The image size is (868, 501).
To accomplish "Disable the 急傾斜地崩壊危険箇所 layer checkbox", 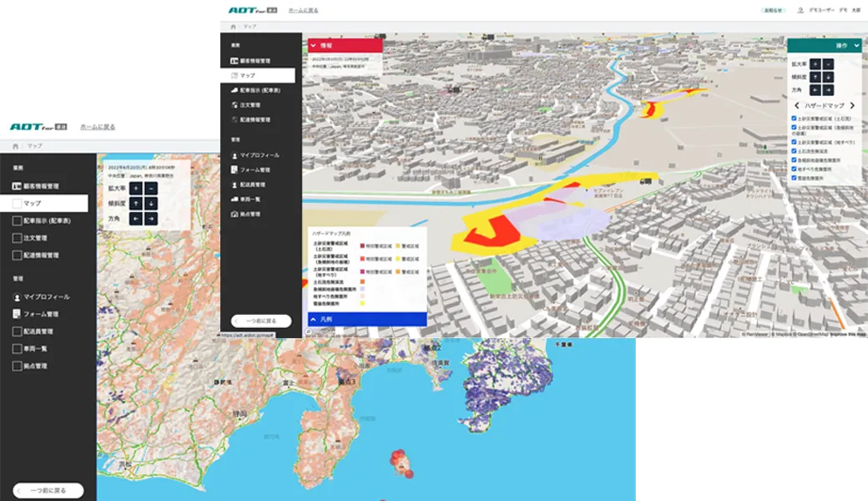I will [794, 160].
